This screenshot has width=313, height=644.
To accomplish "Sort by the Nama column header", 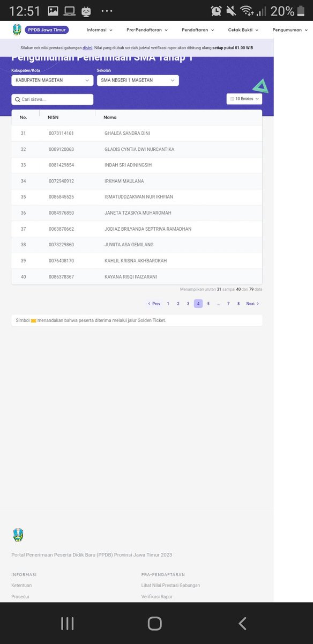I will tap(110, 117).
